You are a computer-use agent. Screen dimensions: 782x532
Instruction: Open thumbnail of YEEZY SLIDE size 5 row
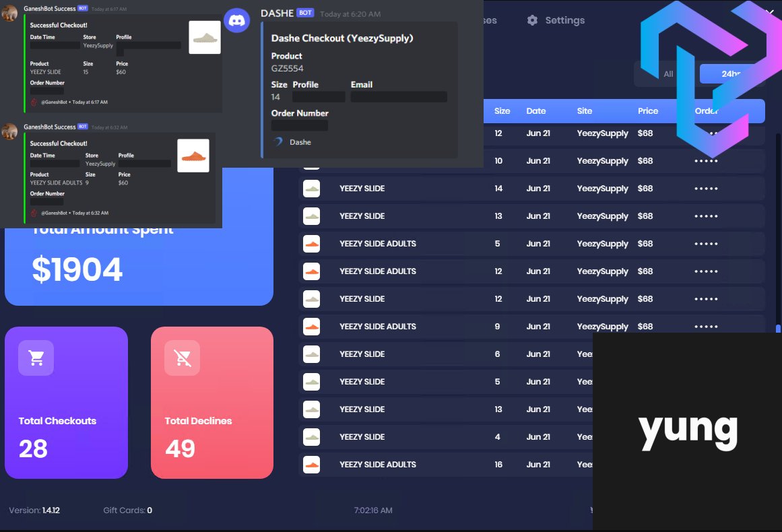tap(312, 382)
